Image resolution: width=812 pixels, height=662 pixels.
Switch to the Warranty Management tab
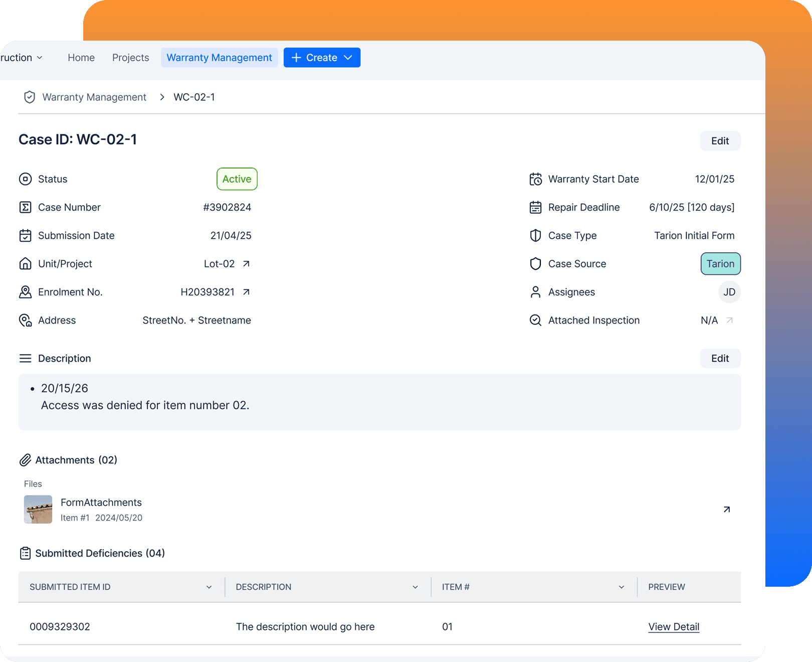(219, 57)
